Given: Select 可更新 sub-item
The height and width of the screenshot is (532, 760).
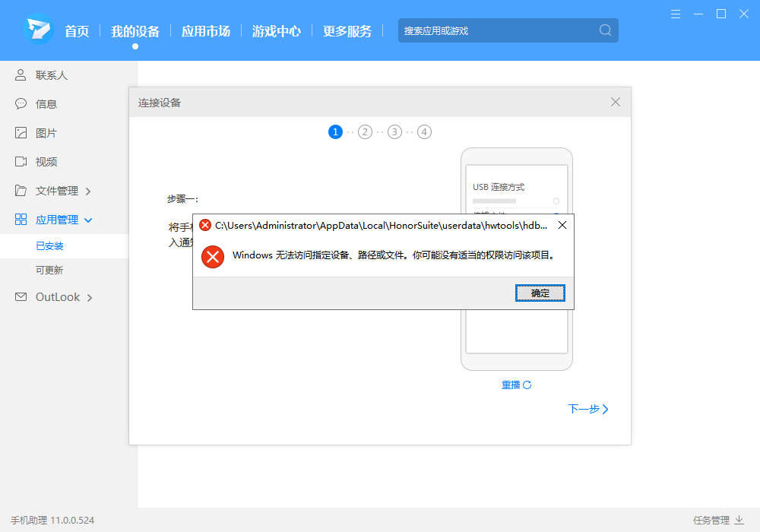Looking at the screenshot, I should pos(49,271).
